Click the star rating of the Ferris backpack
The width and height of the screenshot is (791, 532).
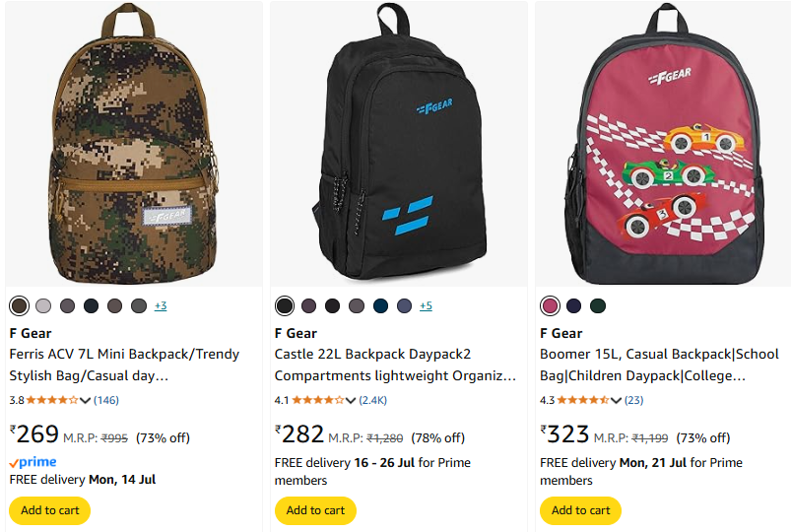[52, 400]
